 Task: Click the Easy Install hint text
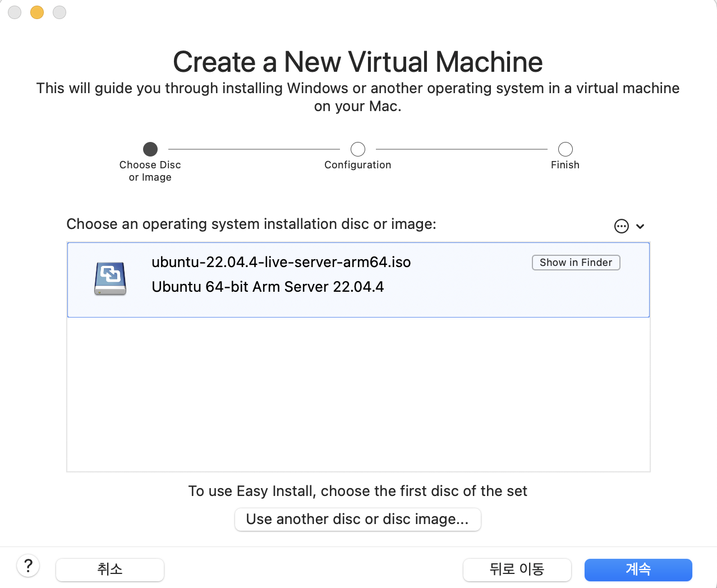[358, 491]
